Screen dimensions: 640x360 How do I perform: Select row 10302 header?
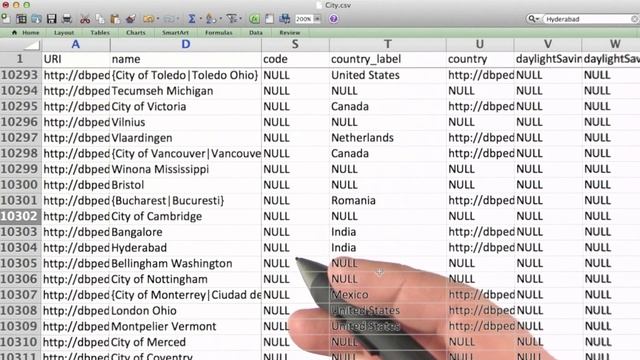pyautogui.click(x=20, y=216)
